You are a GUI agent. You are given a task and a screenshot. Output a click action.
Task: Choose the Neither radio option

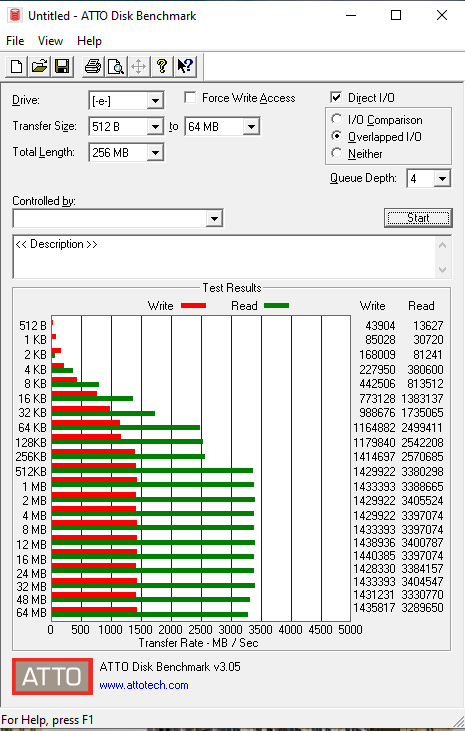coord(336,153)
